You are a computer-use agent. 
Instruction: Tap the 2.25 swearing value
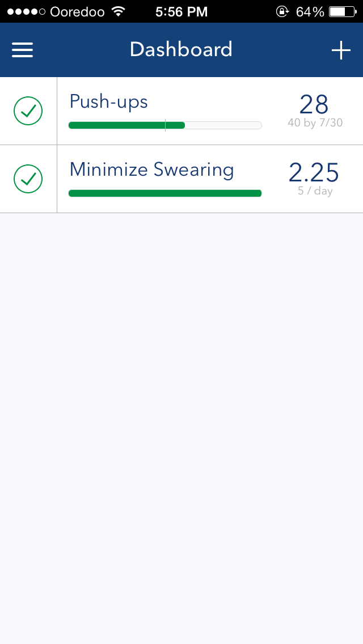[314, 172]
